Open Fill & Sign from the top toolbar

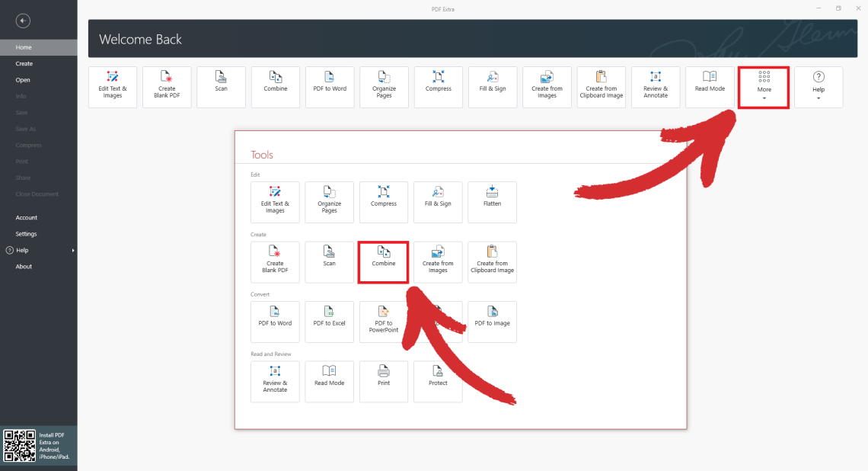(492, 86)
